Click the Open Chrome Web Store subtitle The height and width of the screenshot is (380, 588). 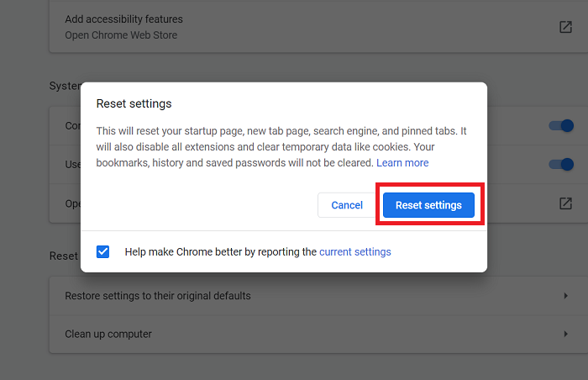[121, 35]
